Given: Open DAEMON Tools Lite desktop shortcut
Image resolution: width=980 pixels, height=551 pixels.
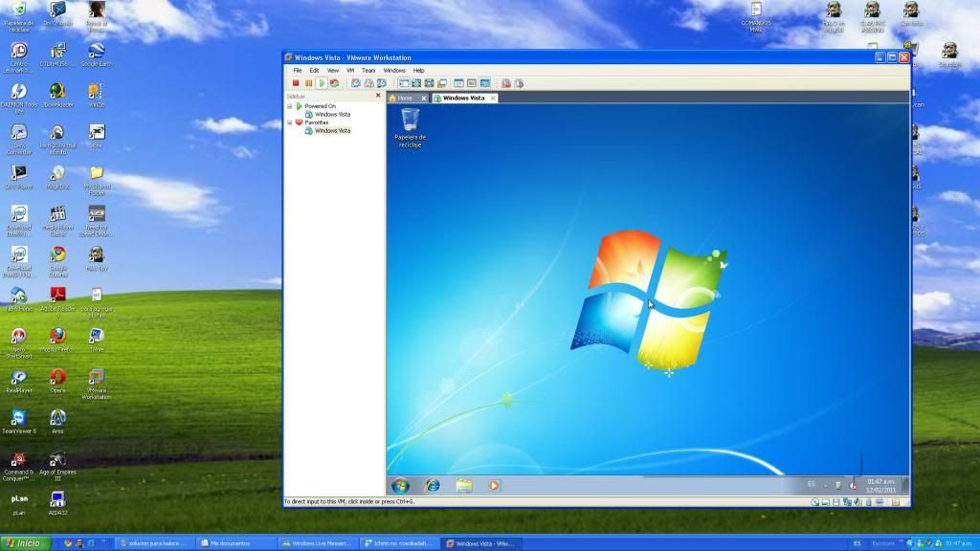Looking at the screenshot, I should point(19,99).
